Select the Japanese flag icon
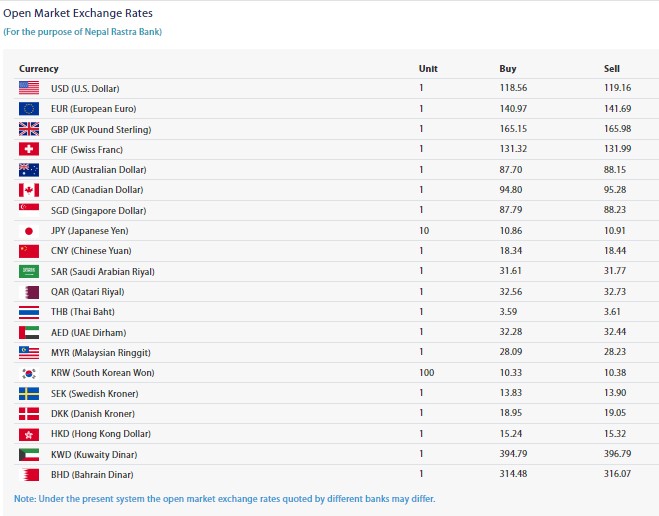 pos(29,230)
